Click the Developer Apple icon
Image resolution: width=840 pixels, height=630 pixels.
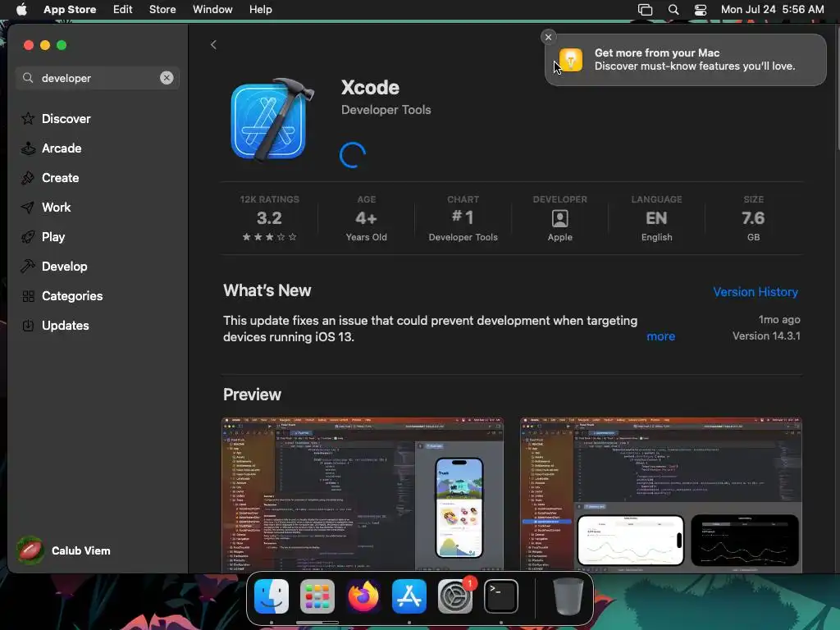coord(559,218)
